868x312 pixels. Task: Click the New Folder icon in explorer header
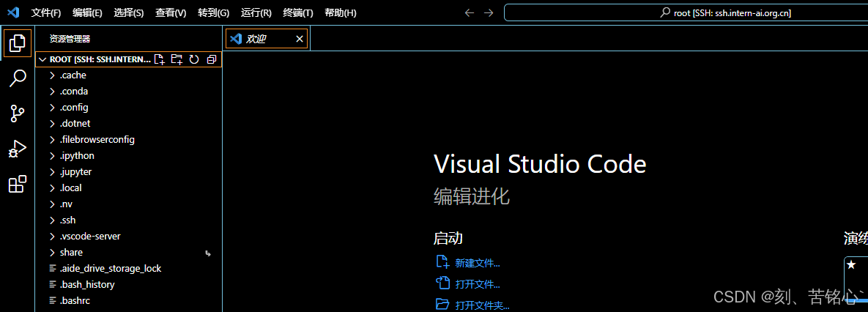click(x=177, y=59)
